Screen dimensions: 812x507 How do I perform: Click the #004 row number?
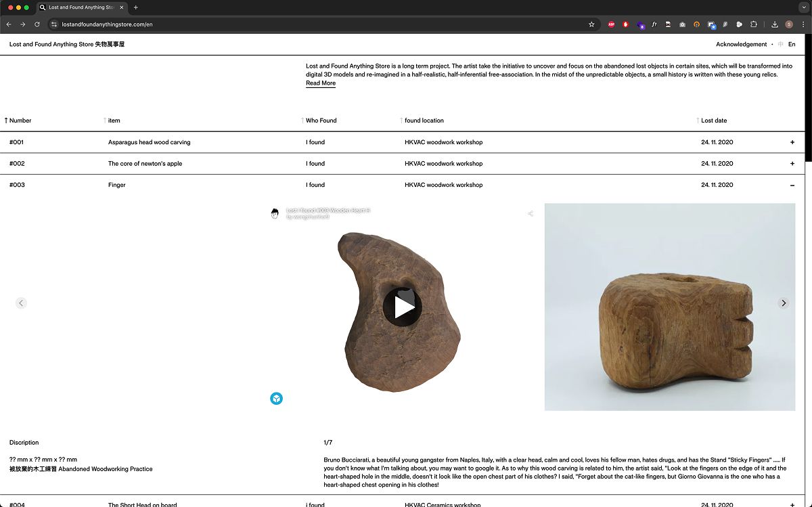coord(17,504)
